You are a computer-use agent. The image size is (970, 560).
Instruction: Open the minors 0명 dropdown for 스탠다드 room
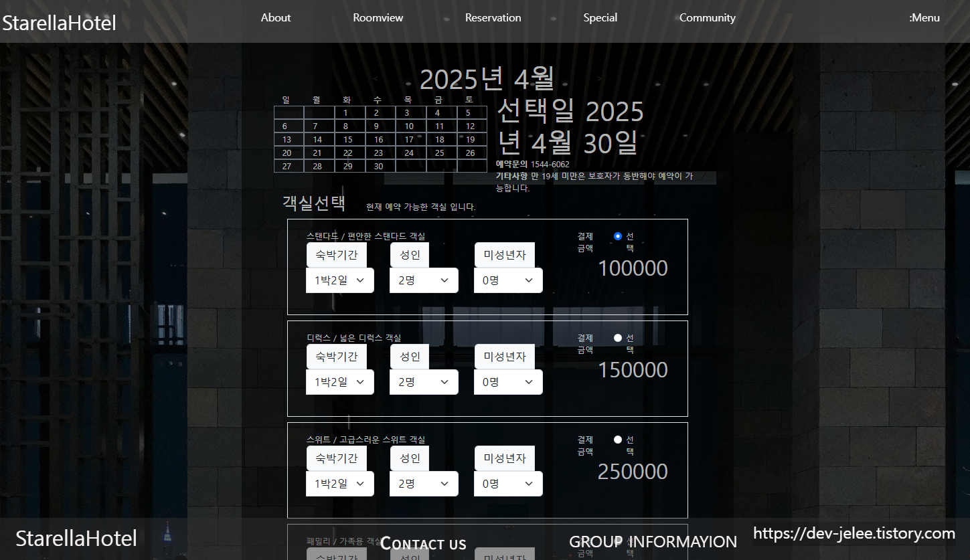pyautogui.click(x=508, y=280)
